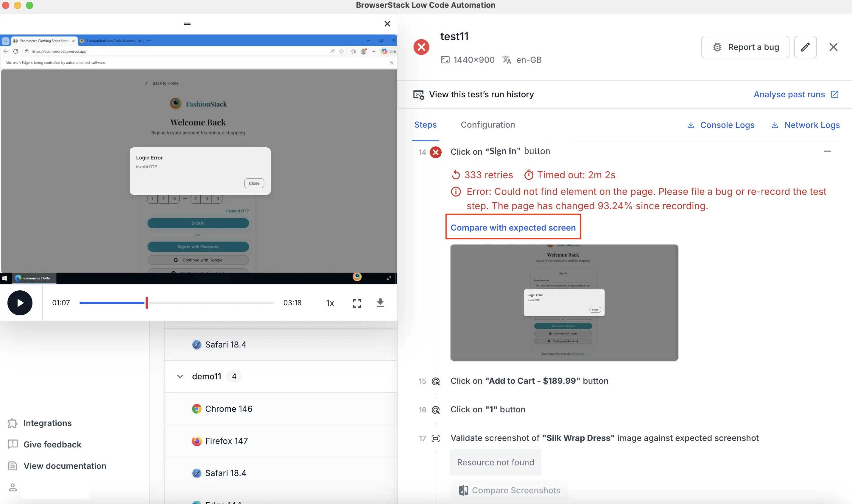
Task: Select Safari 18.4 row under Firefox 147
Action: pos(280,473)
